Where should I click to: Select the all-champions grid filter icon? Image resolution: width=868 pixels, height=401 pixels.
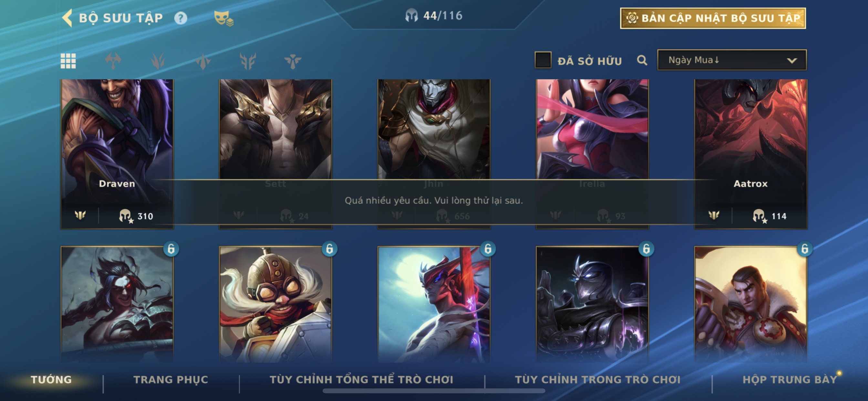pos(68,61)
